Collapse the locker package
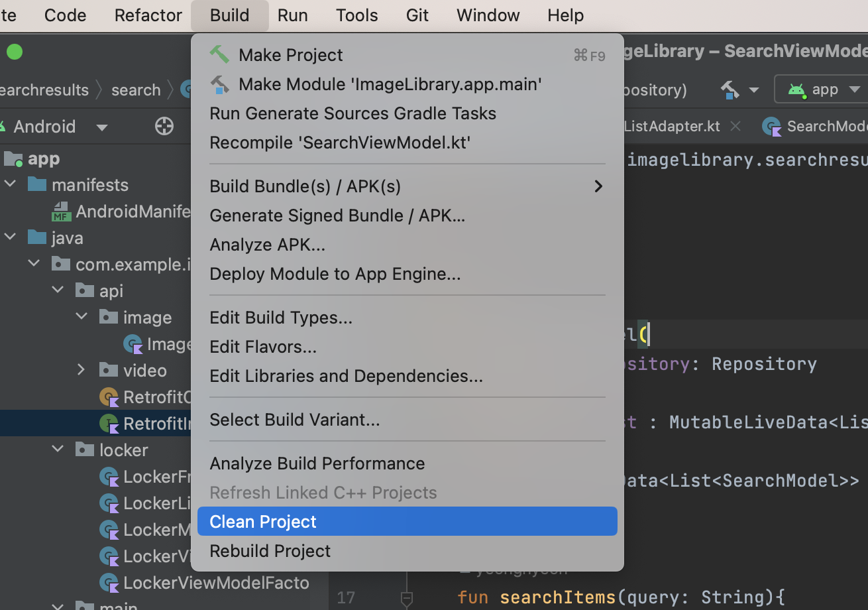The image size is (868, 610). pos(58,450)
